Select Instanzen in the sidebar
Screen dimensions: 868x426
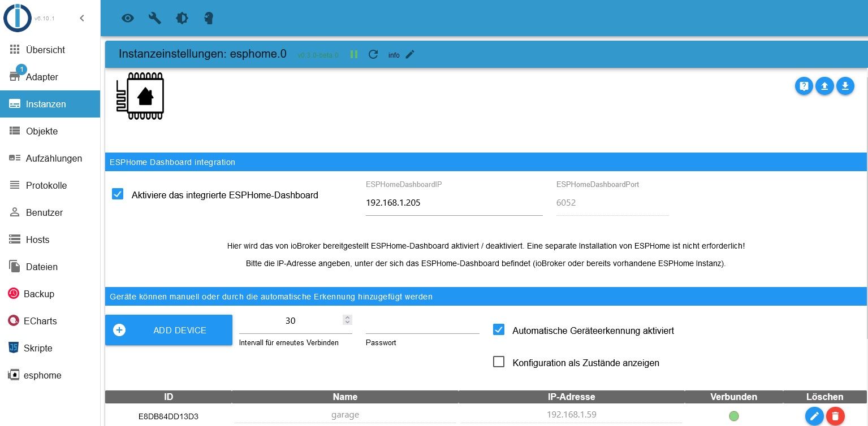pyautogui.click(x=50, y=104)
